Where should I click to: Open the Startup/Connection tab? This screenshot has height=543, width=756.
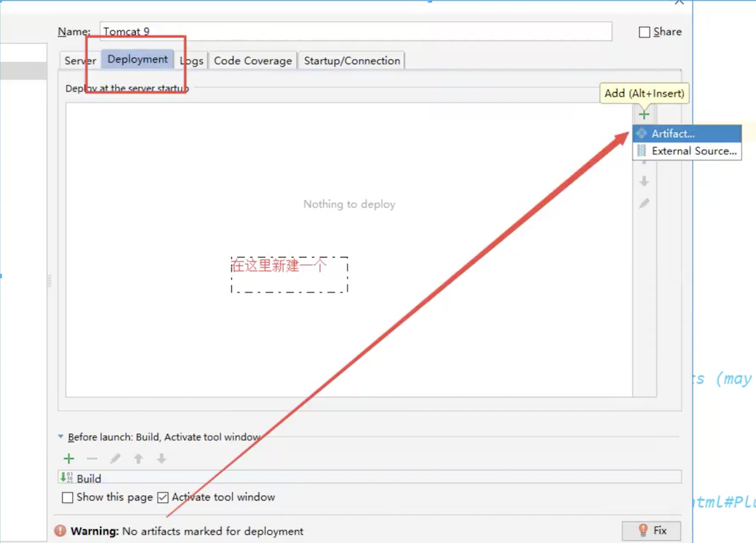(352, 61)
